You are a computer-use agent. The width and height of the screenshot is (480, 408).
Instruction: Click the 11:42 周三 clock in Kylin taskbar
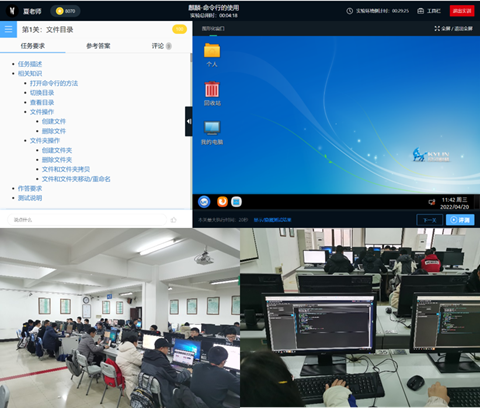[x=455, y=203]
